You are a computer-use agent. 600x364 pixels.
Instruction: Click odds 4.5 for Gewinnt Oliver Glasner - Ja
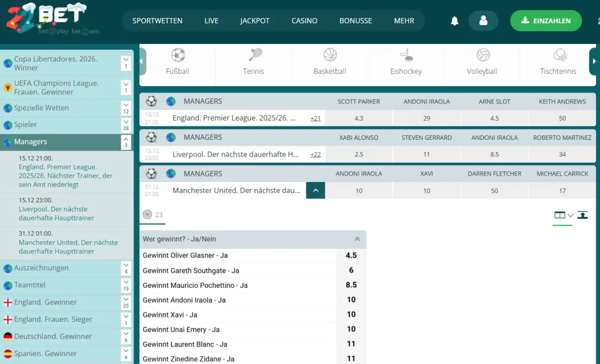(x=350, y=256)
